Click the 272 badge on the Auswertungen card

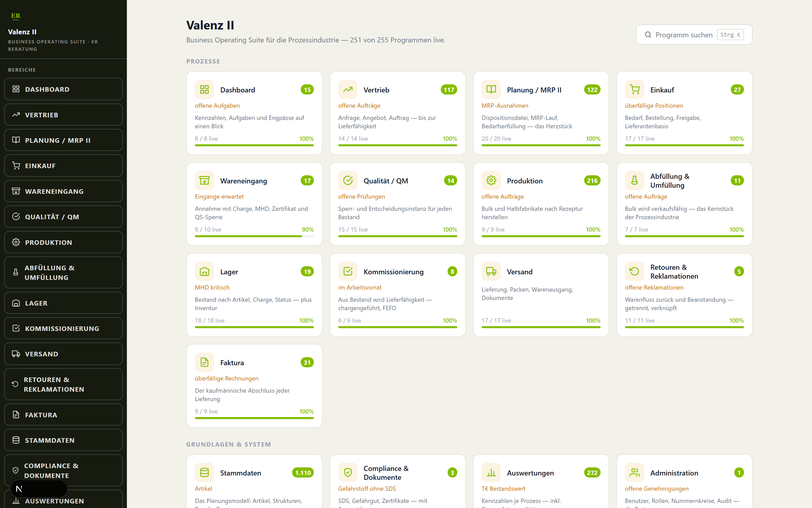click(x=592, y=473)
